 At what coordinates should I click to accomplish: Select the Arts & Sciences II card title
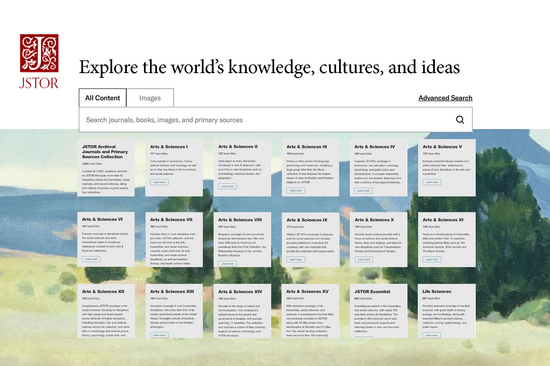(238, 147)
